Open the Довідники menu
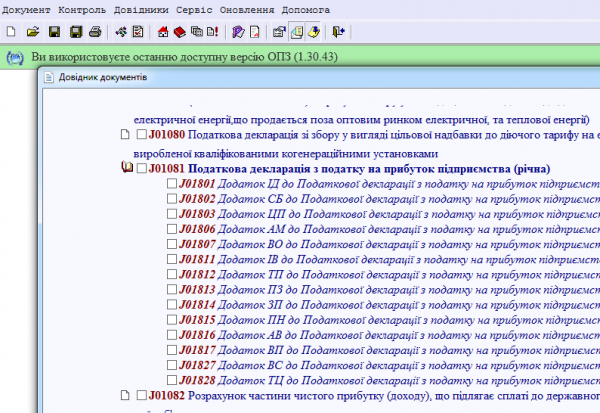 pyautogui.click(x=141, y=10)
